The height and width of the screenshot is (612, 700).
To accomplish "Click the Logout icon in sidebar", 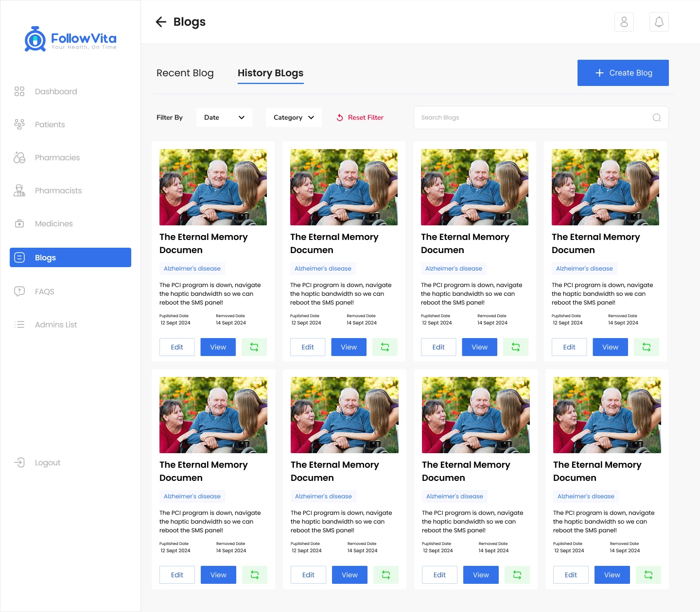I will click(19, 462).
